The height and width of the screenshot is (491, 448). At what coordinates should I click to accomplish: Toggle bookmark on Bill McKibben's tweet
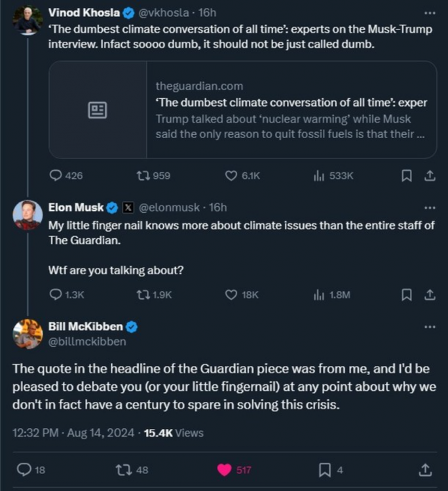pyautogui.click(x=324, y=469)
